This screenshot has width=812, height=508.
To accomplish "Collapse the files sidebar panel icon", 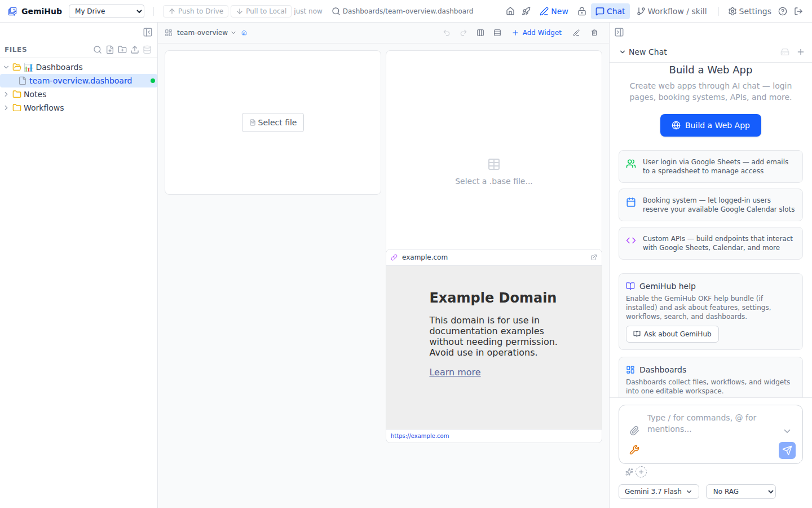I will 148,32.
